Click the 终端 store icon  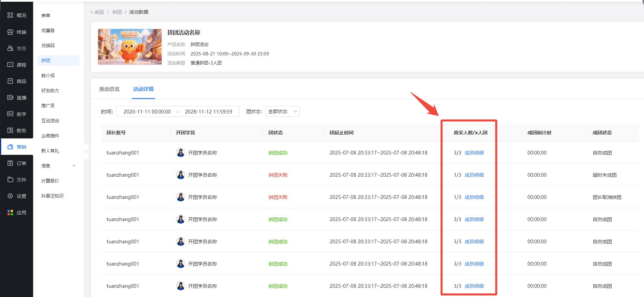[10, 32]
